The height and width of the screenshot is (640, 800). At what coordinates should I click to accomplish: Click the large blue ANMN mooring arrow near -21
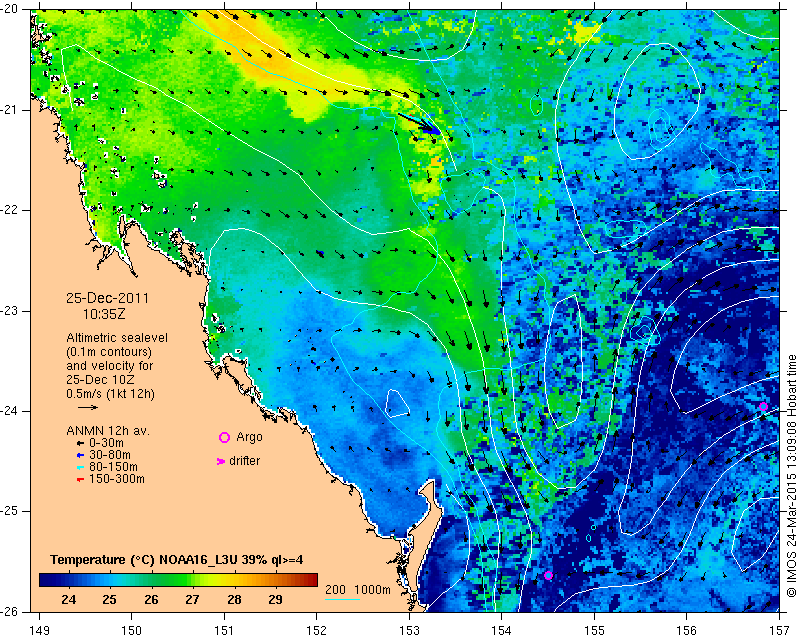pos(419,124)
